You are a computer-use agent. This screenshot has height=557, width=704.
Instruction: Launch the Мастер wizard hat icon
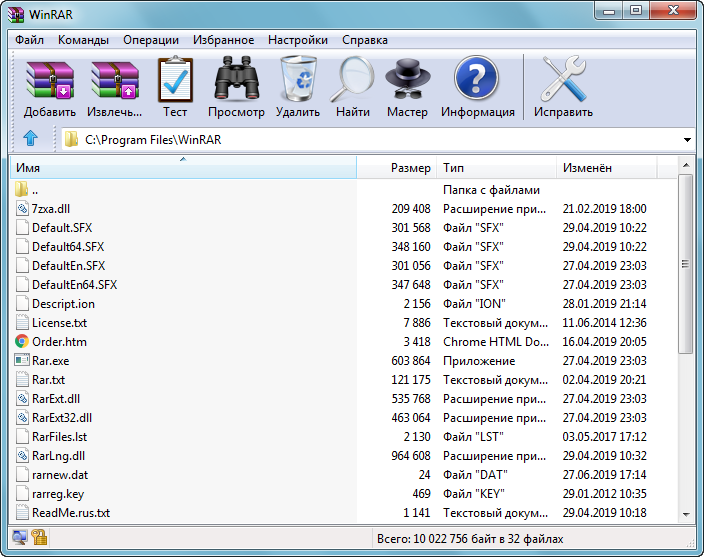(408, 79)
